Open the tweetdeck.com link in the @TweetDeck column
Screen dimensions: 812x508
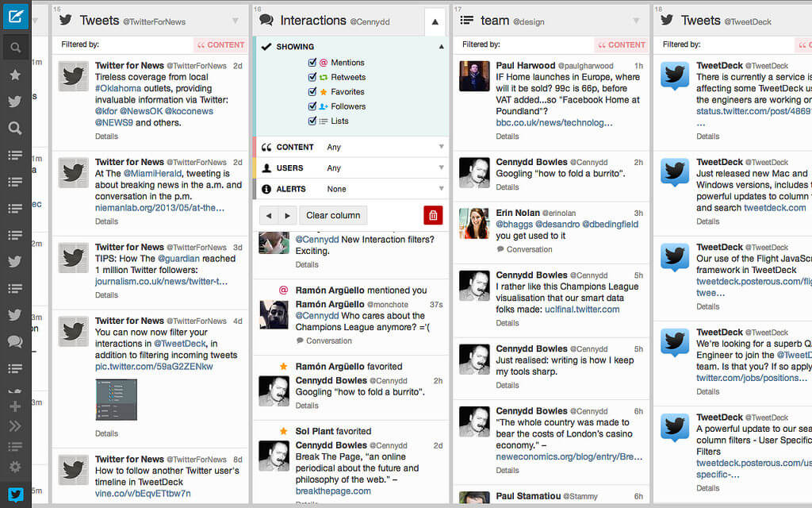pyautogui.click(x=775, y=208)
